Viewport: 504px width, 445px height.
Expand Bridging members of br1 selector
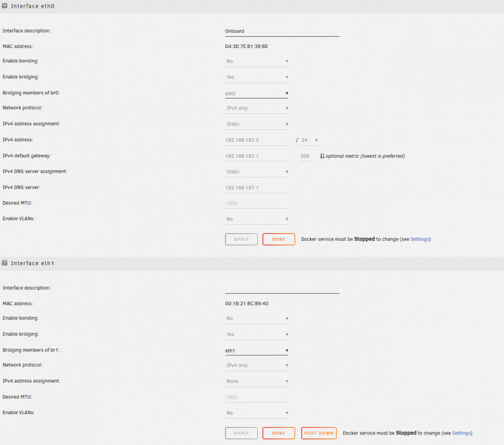[257, 351]
